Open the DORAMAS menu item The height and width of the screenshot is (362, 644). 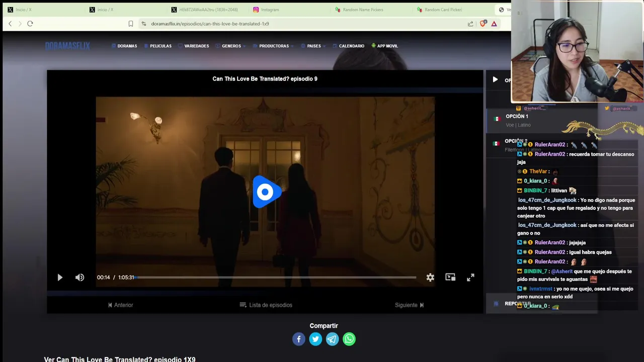click(124, 46)
